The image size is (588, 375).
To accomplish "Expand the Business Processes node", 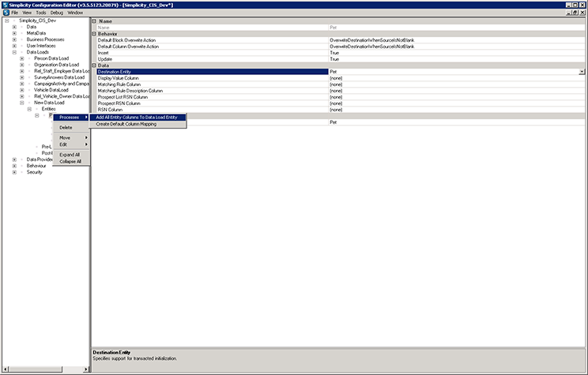I will [x=14, y=39].
